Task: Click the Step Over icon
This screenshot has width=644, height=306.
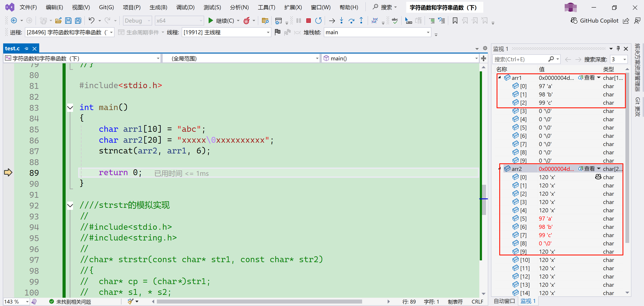Action: tap(351, 21)
